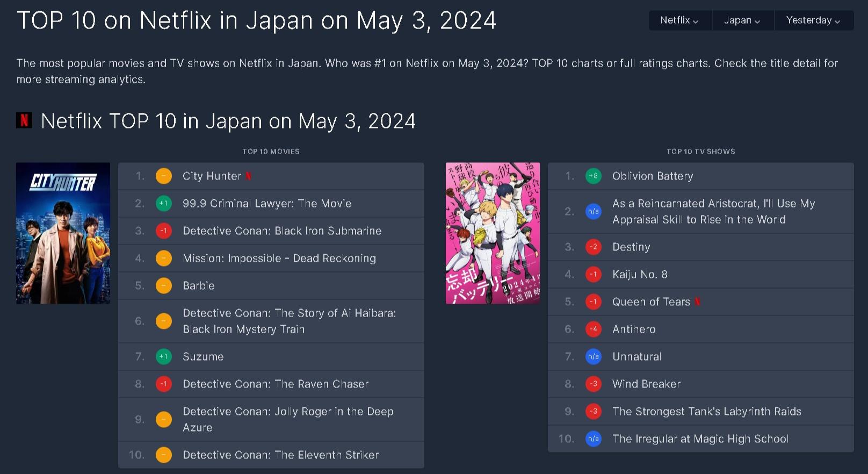Open The Irregular at Magic High School
The width and height of the screenshot is (868, 474).
(x=700, y=439)
